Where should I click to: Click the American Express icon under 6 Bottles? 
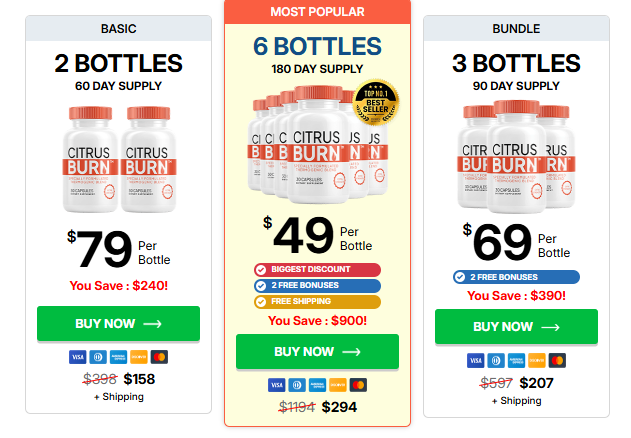pyautogui.click(x=317, y=385)
